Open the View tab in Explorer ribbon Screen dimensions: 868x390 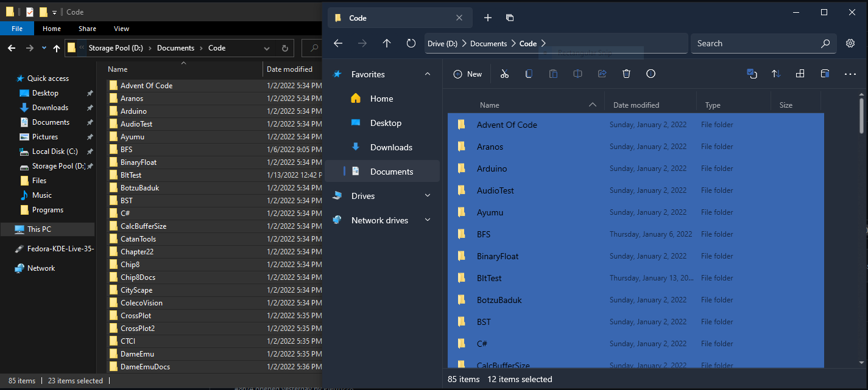[x=121, y=29]
